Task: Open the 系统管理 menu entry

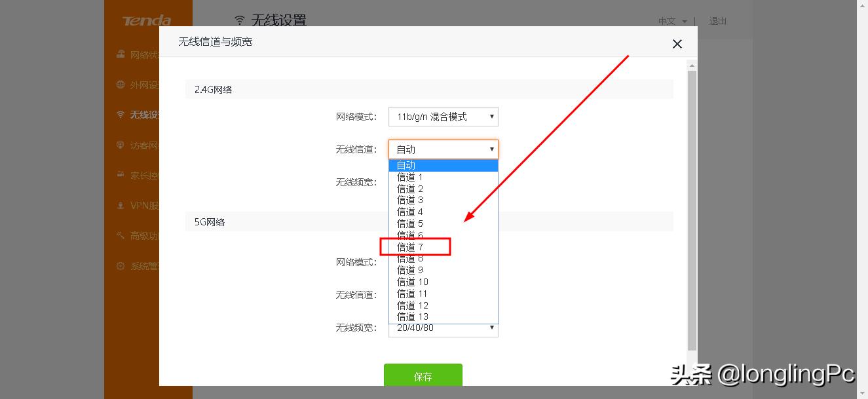Action: pos(141,265)
